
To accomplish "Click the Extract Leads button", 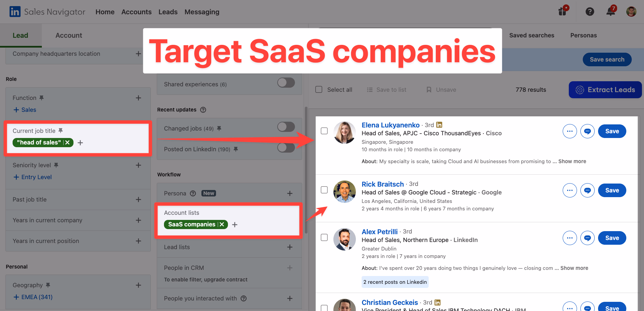I will 605,90.
